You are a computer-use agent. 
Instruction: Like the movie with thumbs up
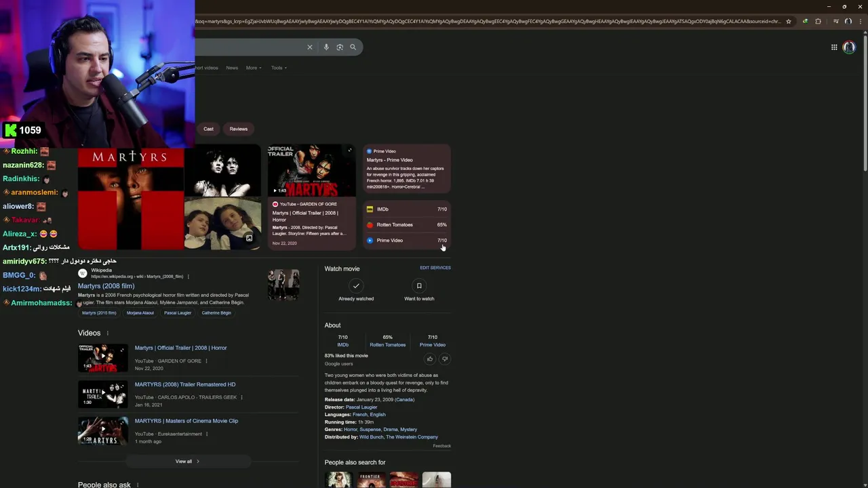(430, 359)
